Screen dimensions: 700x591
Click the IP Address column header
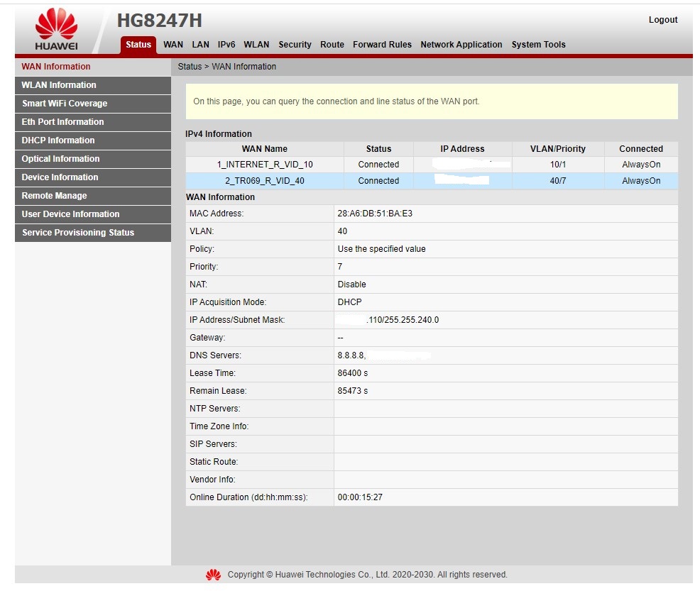point(462,149)
